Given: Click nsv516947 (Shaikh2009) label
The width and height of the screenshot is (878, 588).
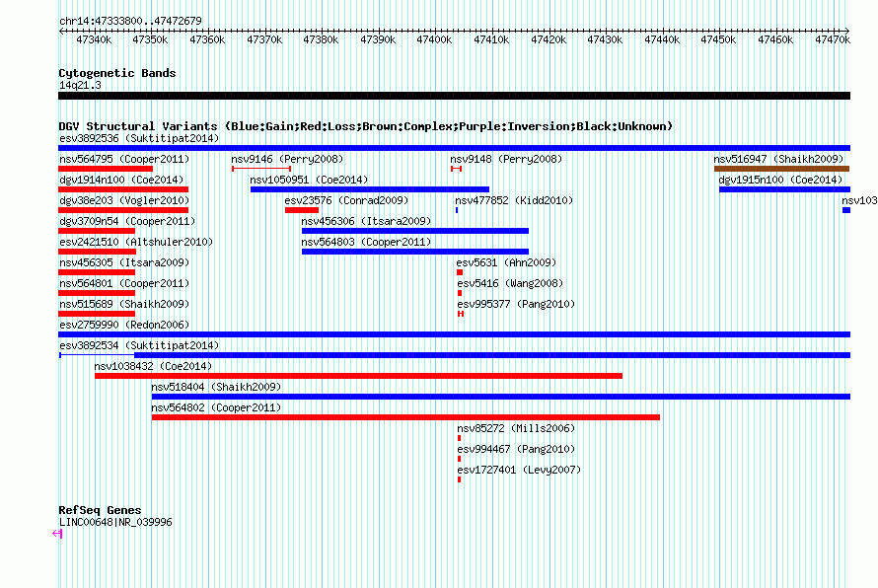Looking at the screenshot, I should [x=778, y=159].
